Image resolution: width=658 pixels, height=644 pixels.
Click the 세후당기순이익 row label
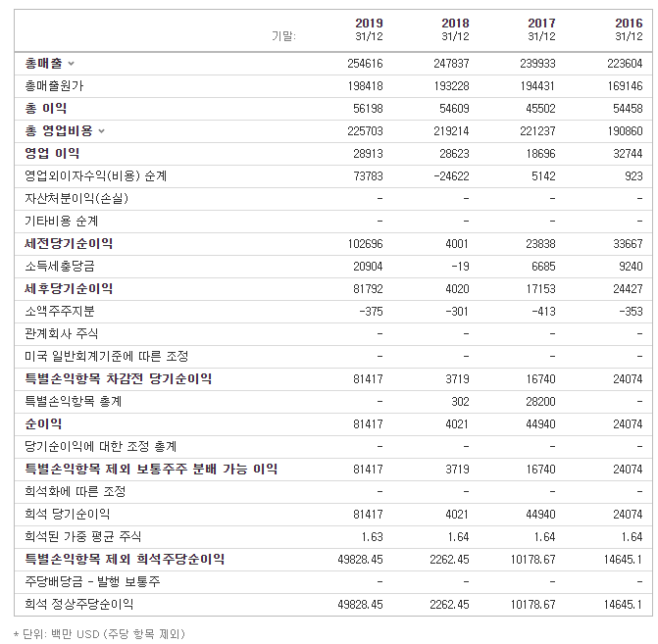pyautogui.click(x=69, y=288)
